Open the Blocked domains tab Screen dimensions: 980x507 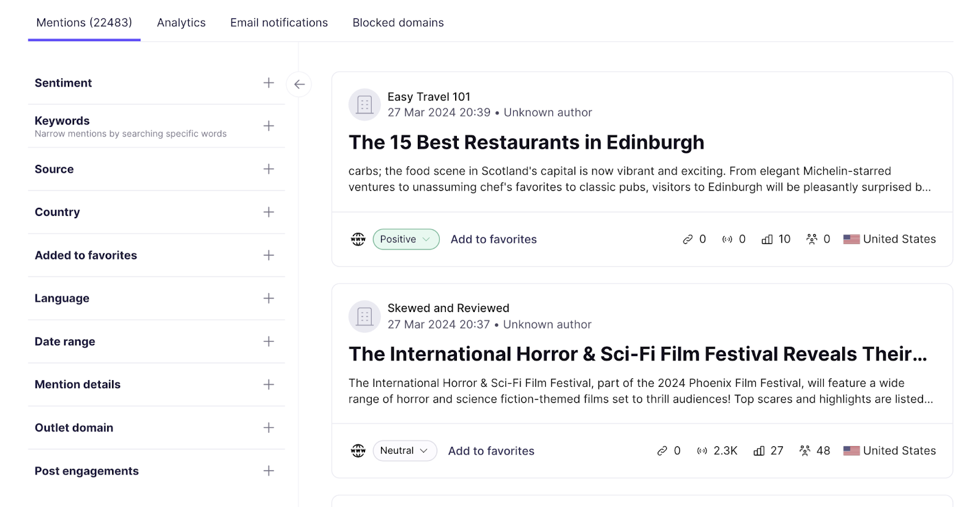398,23
